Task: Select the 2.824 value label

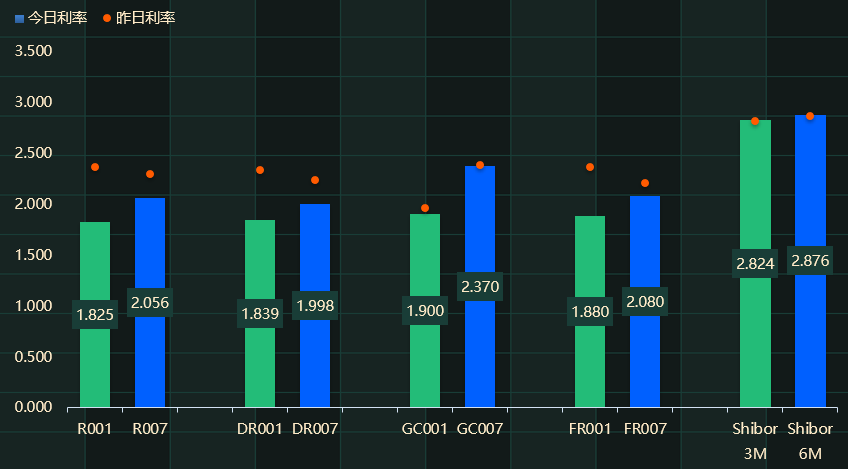Action: pyautogui.click(x=756, y=263)
